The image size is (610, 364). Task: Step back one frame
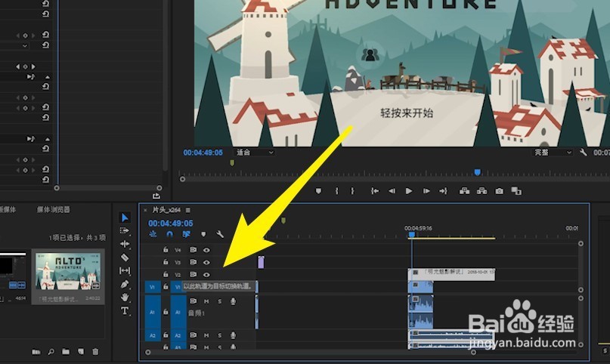[392, 191]
